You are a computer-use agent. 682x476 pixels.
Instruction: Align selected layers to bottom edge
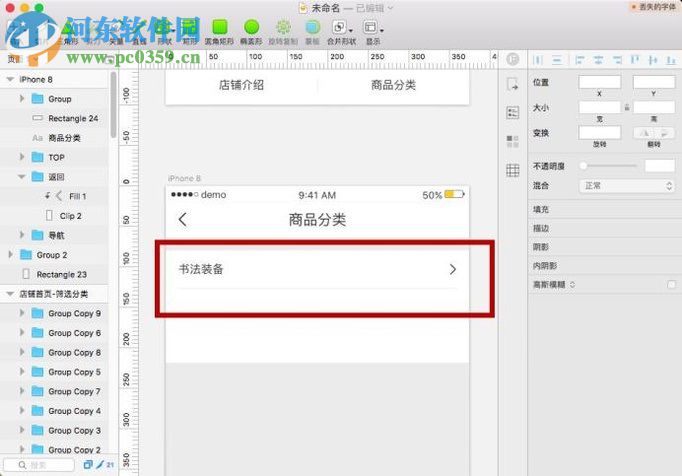pos(671,60)
